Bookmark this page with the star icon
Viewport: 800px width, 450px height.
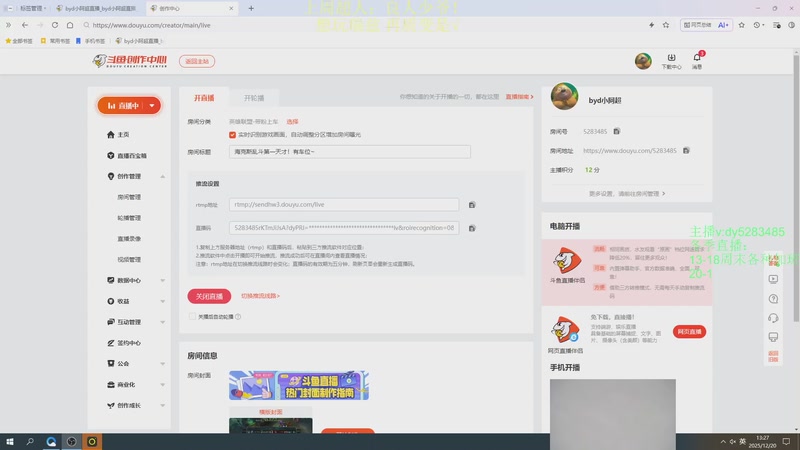click(x=666, y=25)
